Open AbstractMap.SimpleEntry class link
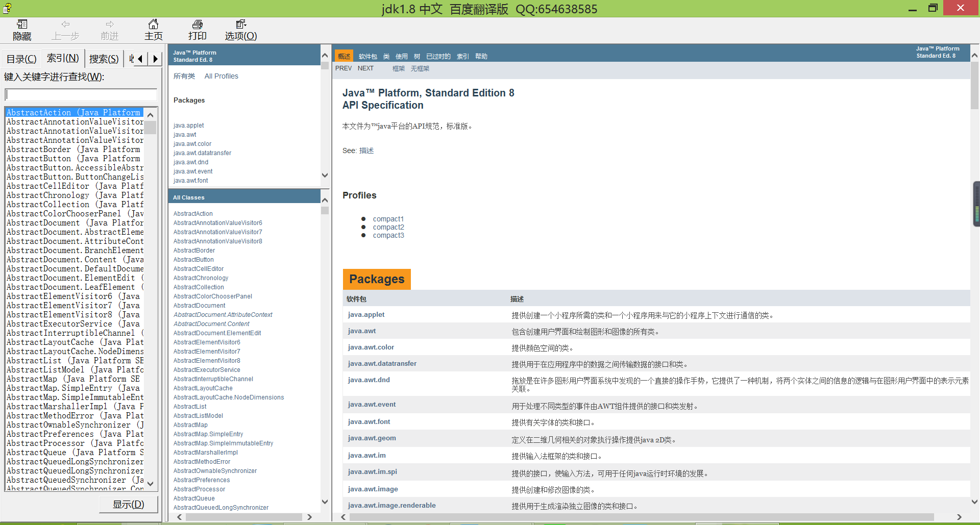Image resolution: width=980 pixels, height=525 pixels. tap(208, 434)
